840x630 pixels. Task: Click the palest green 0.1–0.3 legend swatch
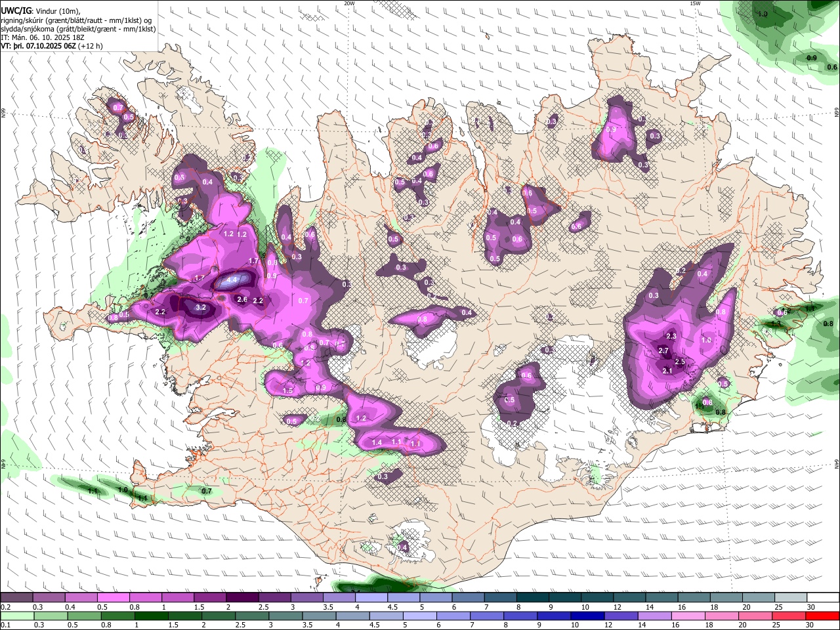[x=17, y=616]
